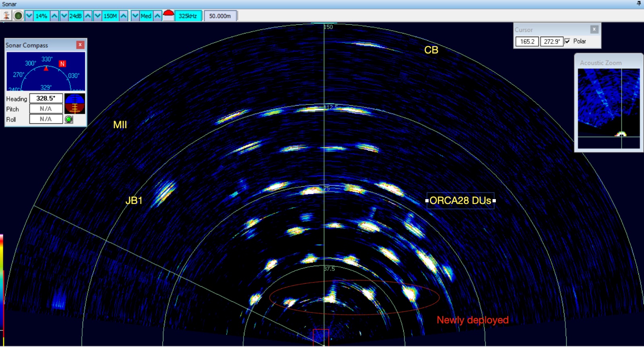Click the 37.5 range ring label
Screen dimensions: 644x347
click(x=329, y=268)
